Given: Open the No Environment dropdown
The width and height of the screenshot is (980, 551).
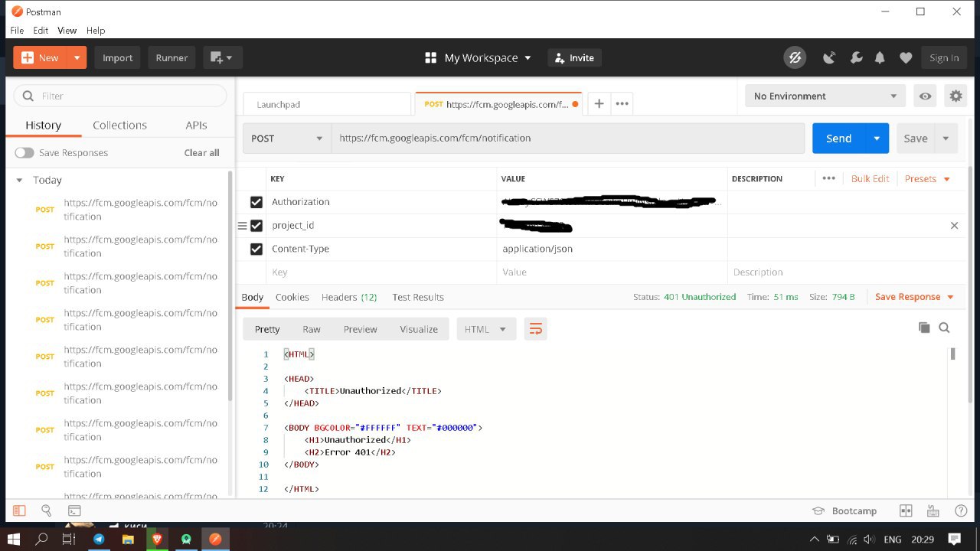Looking at the screenshot, I should [825, 96].
